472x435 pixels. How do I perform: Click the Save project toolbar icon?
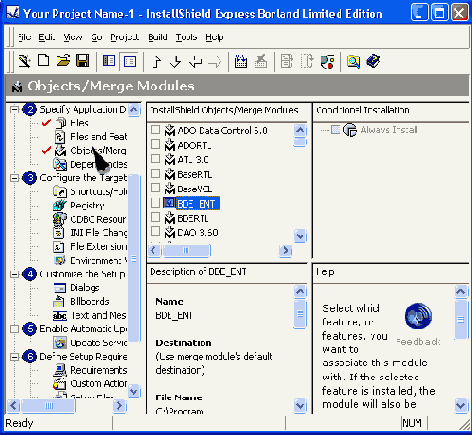(x=82, y=61)
